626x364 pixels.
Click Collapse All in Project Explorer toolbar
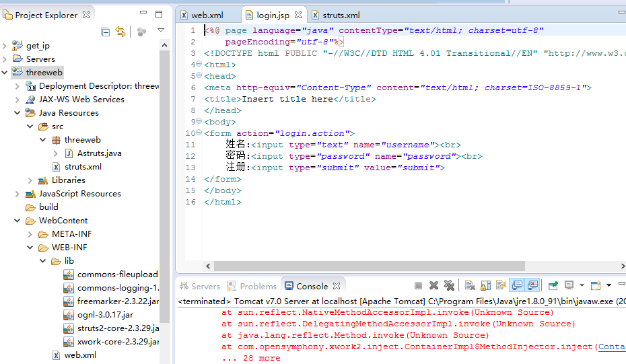[x=106, y=32]
